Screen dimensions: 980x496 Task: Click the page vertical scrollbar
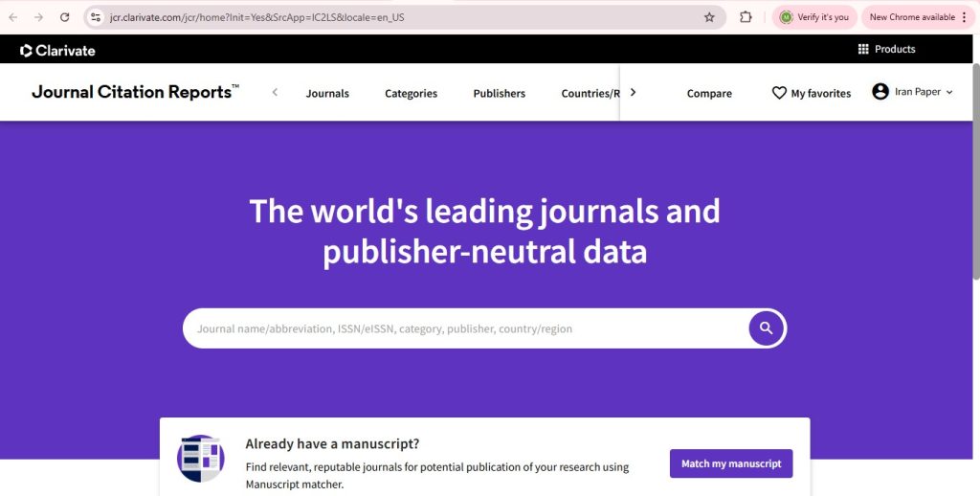(976, 170)
